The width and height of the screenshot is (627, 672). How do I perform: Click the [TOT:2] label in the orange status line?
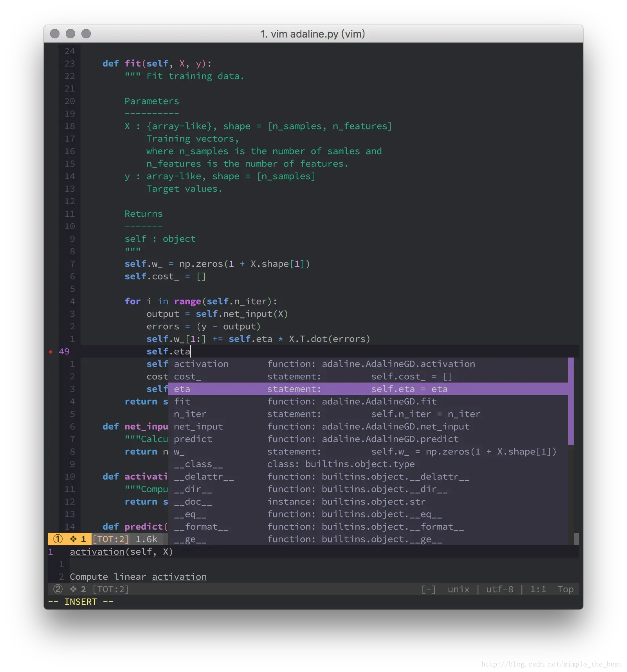(111, 539)
